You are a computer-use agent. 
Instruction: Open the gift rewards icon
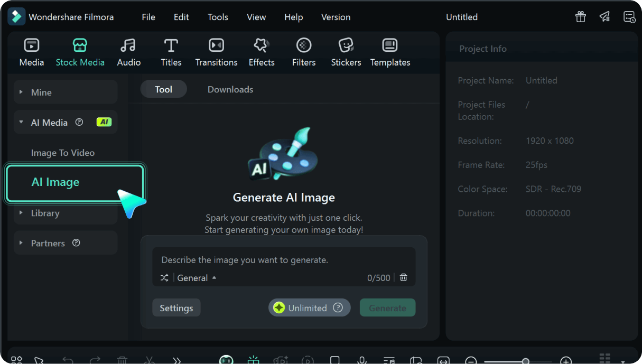pyautogui.click(x=581, y=17)
